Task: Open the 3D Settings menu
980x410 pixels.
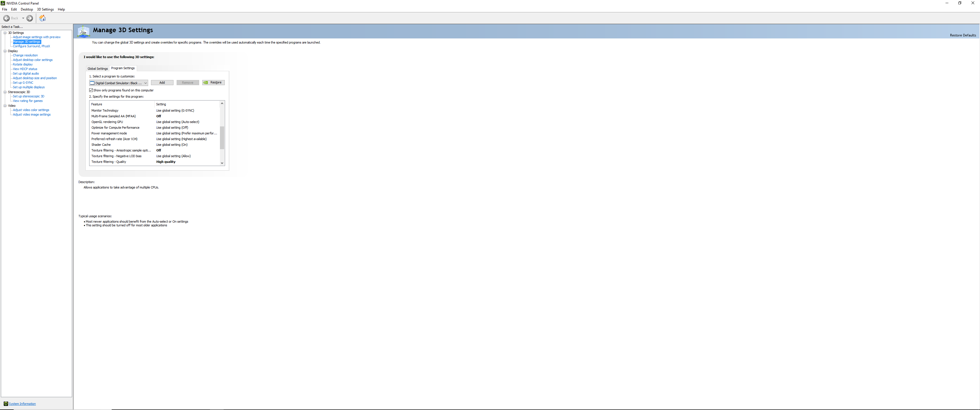Action: point(45,9)
